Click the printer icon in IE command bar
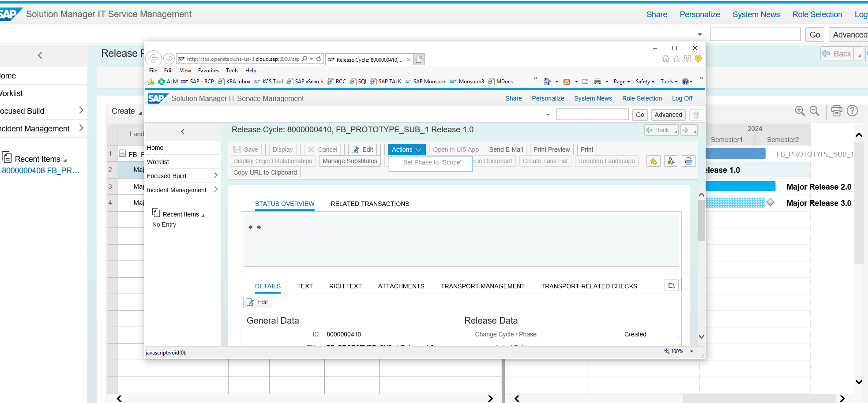The image size is (868, 403). (x=597, y=82)
